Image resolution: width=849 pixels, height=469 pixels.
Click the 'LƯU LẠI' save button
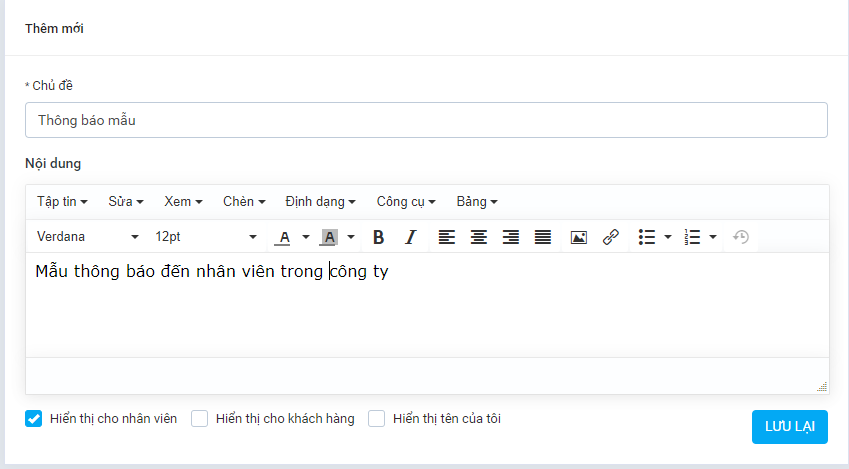tap(789, 427)
